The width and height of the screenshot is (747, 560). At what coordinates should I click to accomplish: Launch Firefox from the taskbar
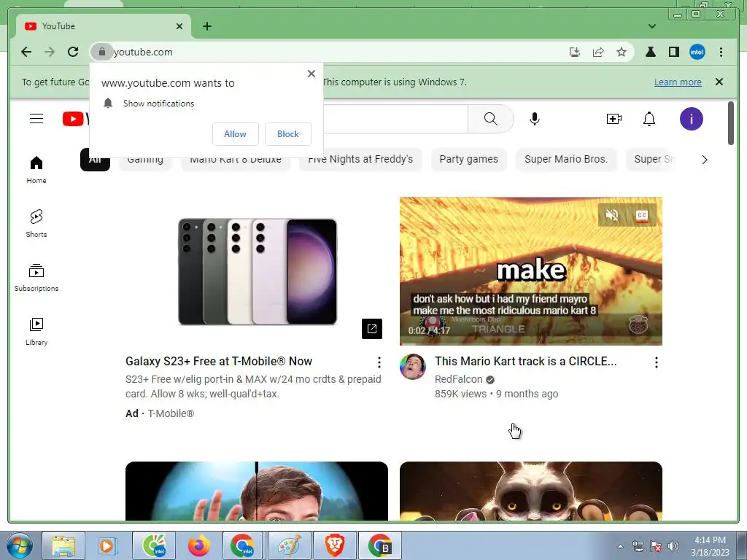coord(198,545)
